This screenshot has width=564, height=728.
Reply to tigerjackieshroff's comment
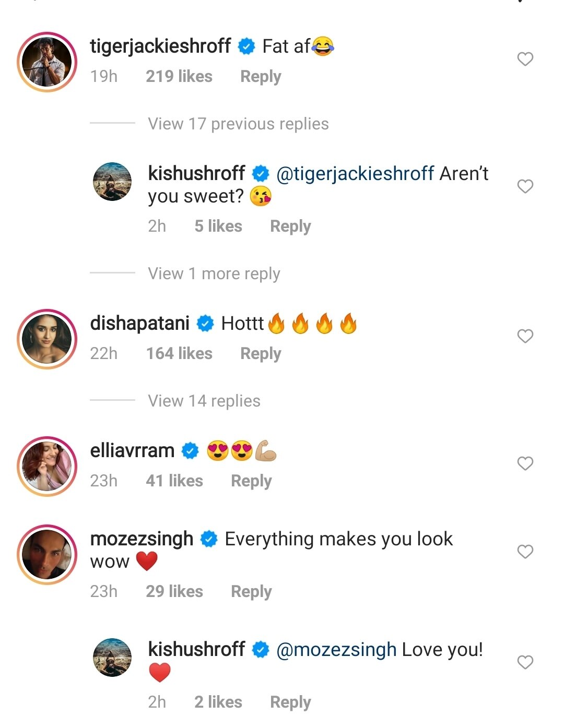pos(261,77)
